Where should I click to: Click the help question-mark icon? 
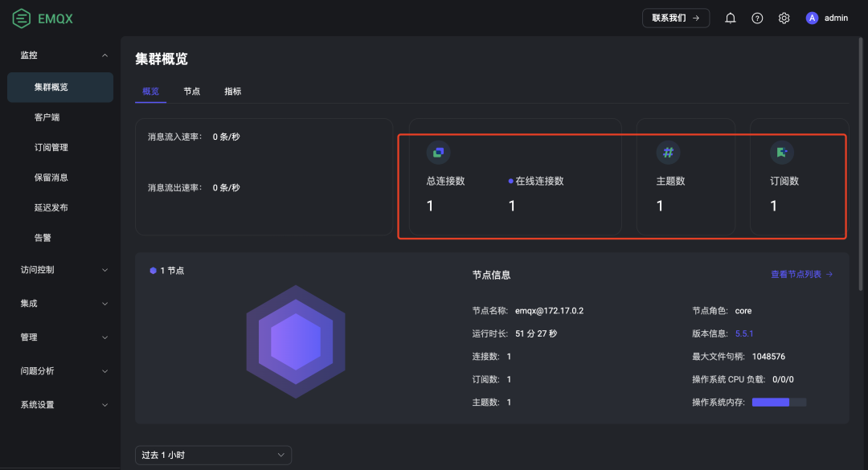point(756,18)
